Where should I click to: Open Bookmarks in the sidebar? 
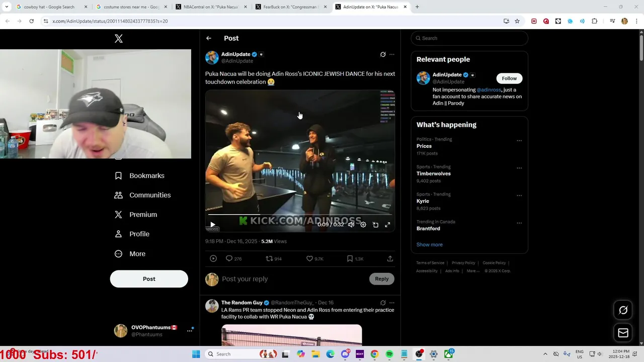(x=140, y=175)
